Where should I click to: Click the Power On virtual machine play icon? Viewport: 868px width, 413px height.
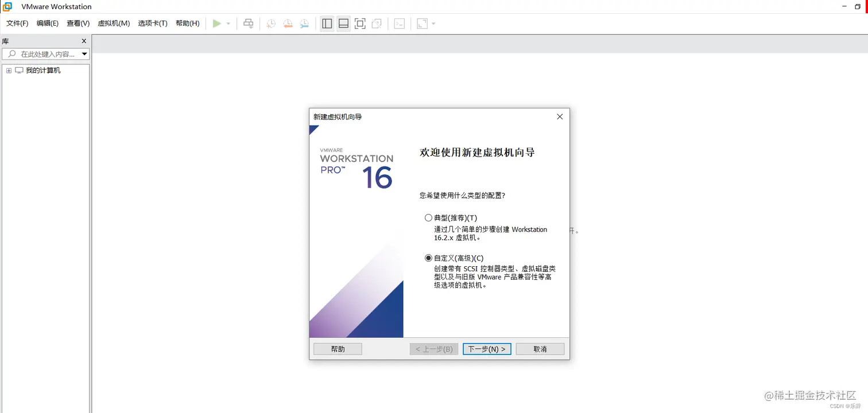pyautogui.click(x=216, y=24)
